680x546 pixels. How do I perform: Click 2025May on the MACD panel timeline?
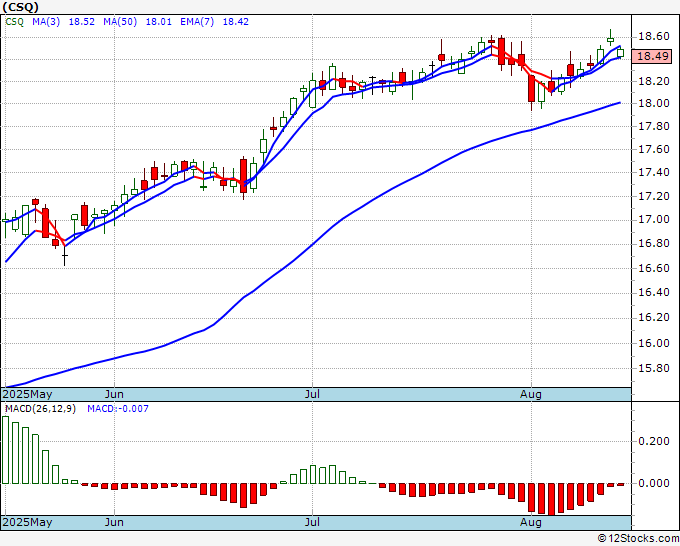(27, 522)
